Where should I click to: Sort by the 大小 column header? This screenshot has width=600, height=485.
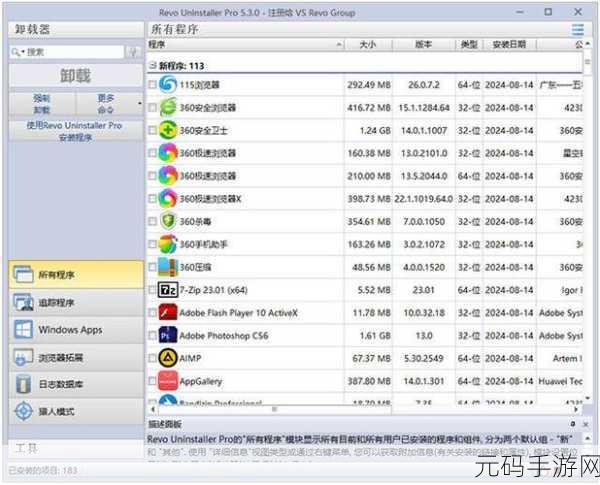pyautogui.click(x=368, y=45)
